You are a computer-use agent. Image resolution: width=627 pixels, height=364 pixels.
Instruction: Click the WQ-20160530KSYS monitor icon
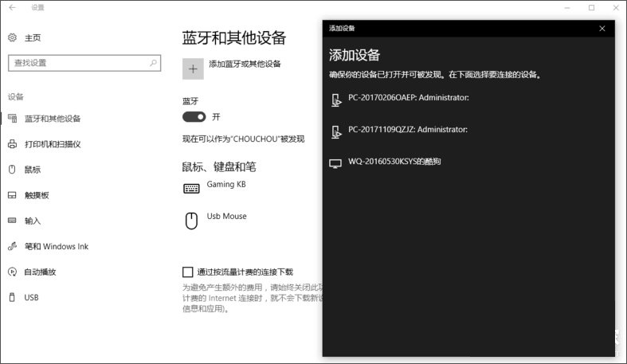click(x=335, y=162)
